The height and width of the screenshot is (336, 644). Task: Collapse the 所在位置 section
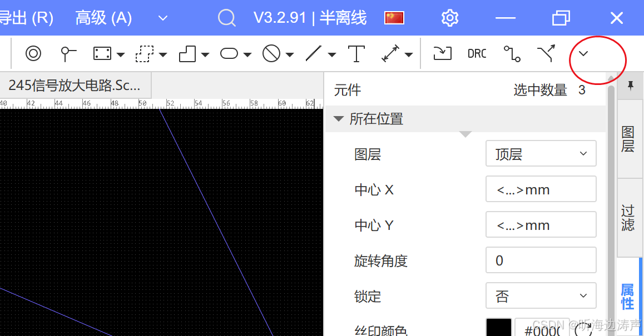(x=339, y=119)
